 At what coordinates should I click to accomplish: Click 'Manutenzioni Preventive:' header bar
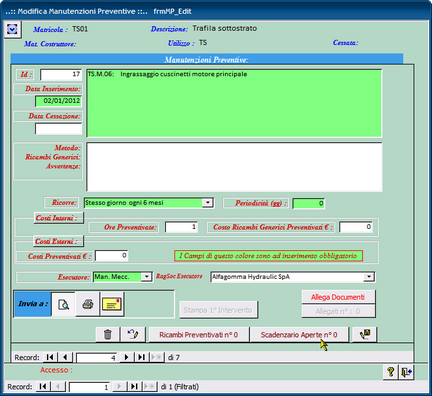pyautogui.click(x=207, y=59)
